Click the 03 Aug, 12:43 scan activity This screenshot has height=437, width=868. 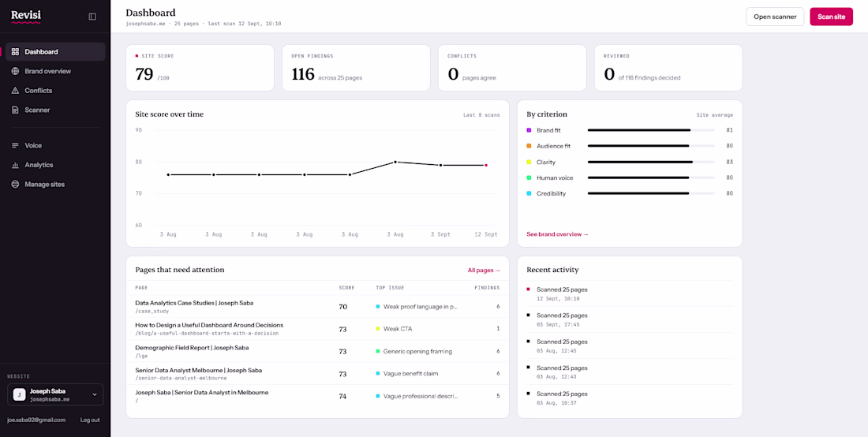click(630, 372)
